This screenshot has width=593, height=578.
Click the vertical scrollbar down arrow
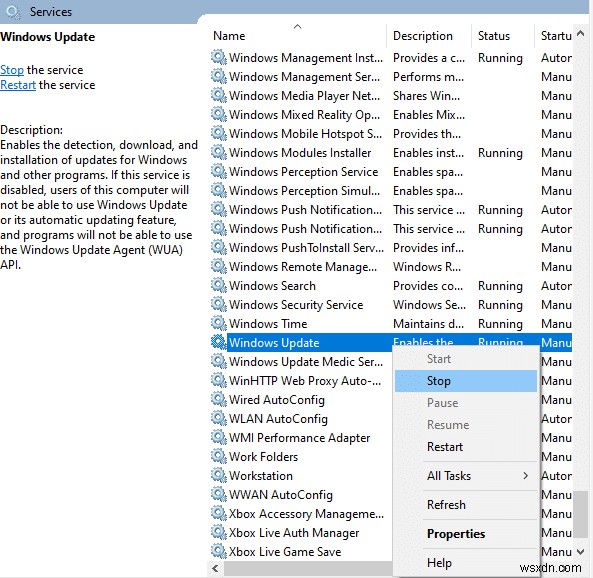point(581,552)
